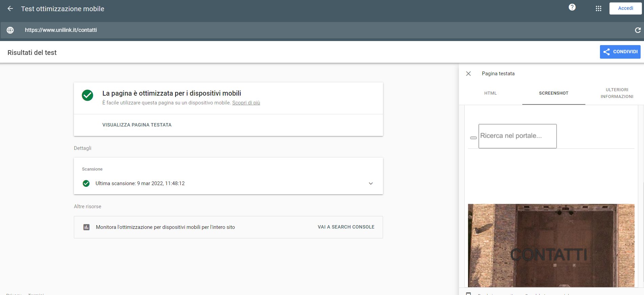
Task: Click the Scopri di più link
Action: (246, 103)
